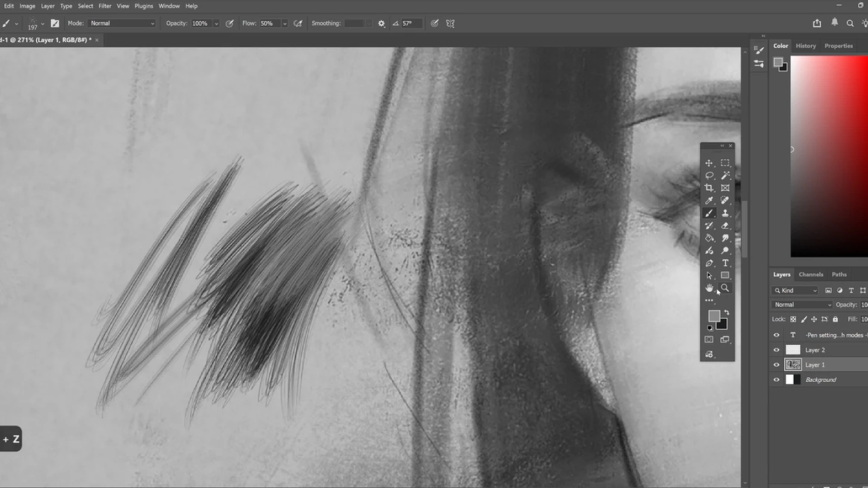Pick the Eyedropper tool
Image resolution: width=868 pixels, height=488 pixels.
click(709, 200)
